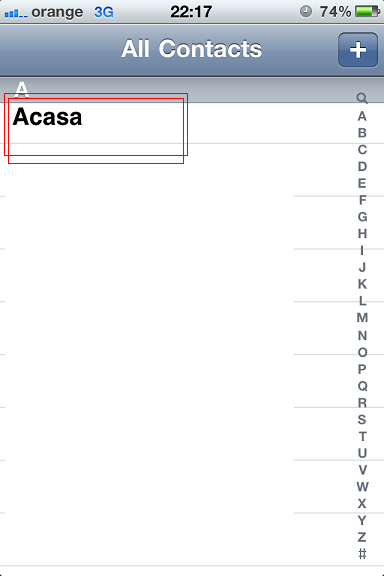This screenshot has width=384, height=576.
Task: Jump to letter M in index
Action: coord(362,317)
